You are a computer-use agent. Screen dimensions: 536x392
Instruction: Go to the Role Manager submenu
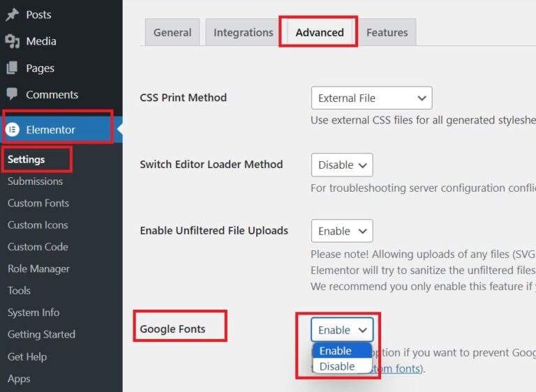point(38,269)
